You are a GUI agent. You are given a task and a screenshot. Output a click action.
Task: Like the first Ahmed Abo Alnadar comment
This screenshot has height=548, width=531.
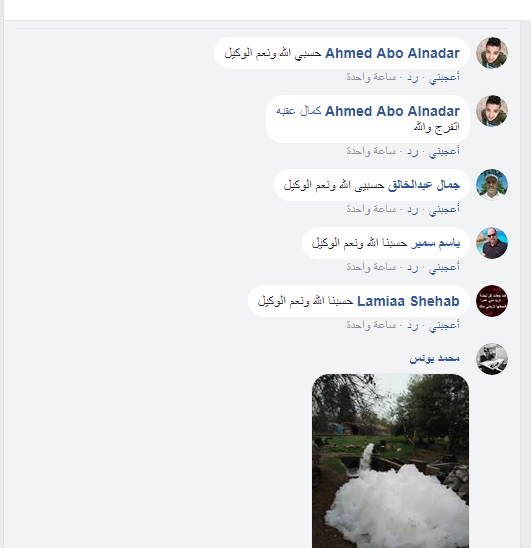[444, 77]
